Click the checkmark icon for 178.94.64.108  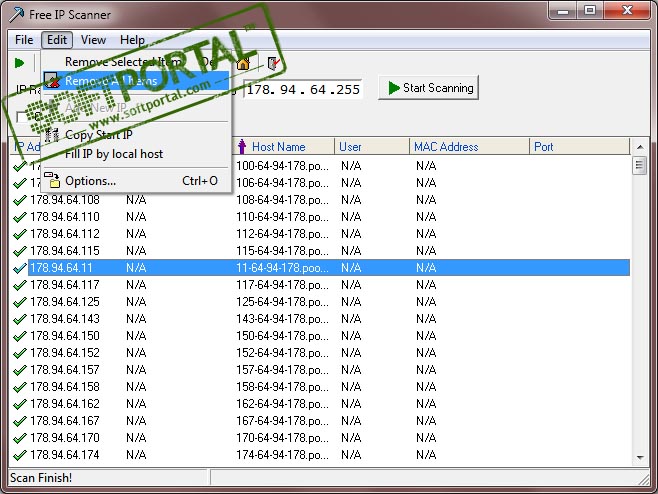20,200
